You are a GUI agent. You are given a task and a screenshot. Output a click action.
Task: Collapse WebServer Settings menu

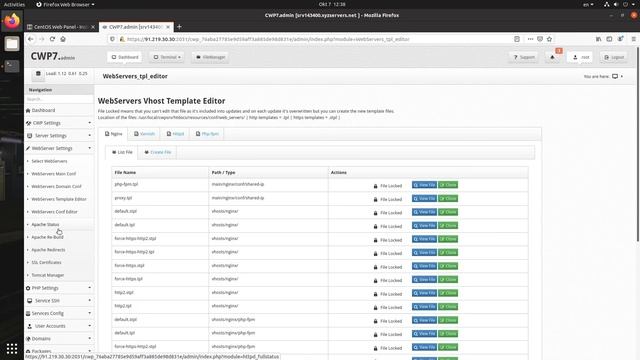point(59,148)
